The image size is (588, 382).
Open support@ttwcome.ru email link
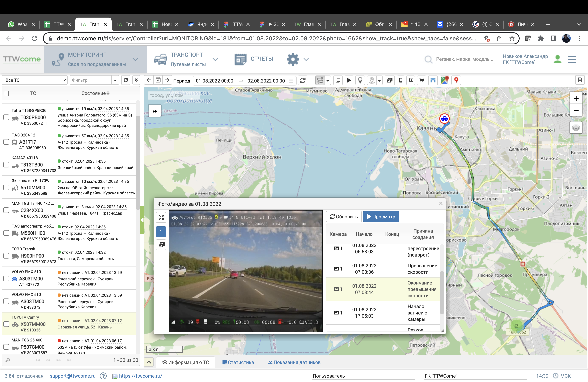click(73, 376)
